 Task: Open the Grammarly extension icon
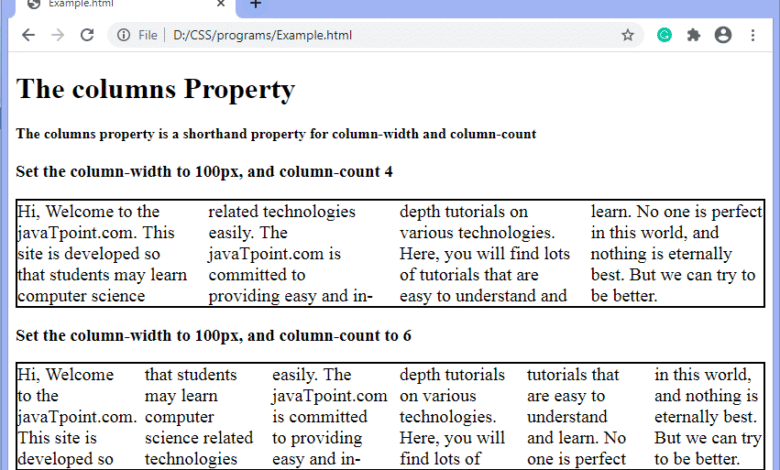click(x=664, y=35)
